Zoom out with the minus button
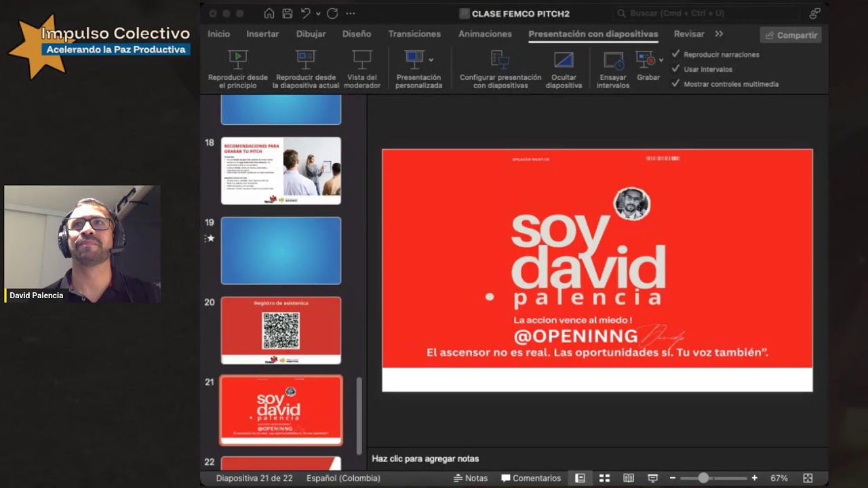868x488 pixels. tap(673, 478)
